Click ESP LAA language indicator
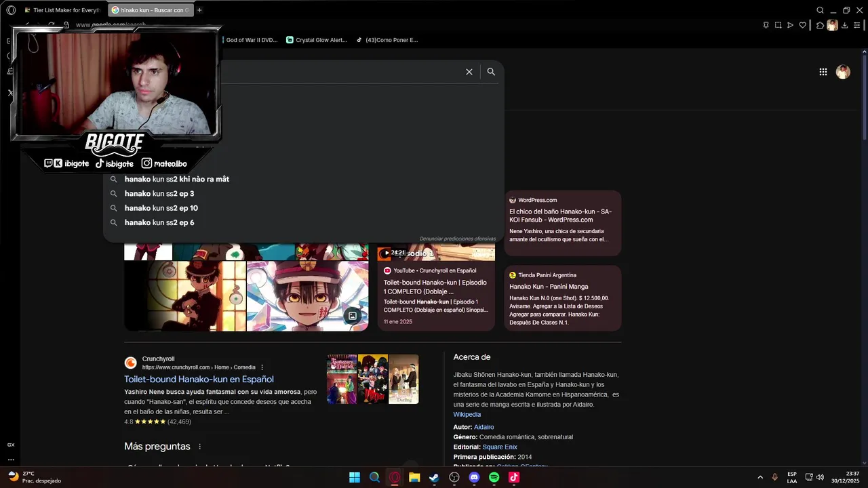The height and width of the screenshot is (488, 868). 792,477
